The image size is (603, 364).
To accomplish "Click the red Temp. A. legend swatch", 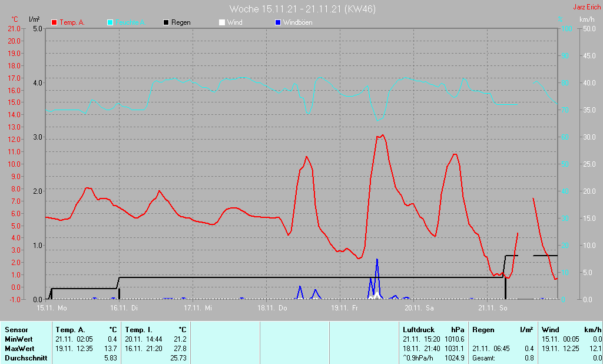I will pos(54,23).
